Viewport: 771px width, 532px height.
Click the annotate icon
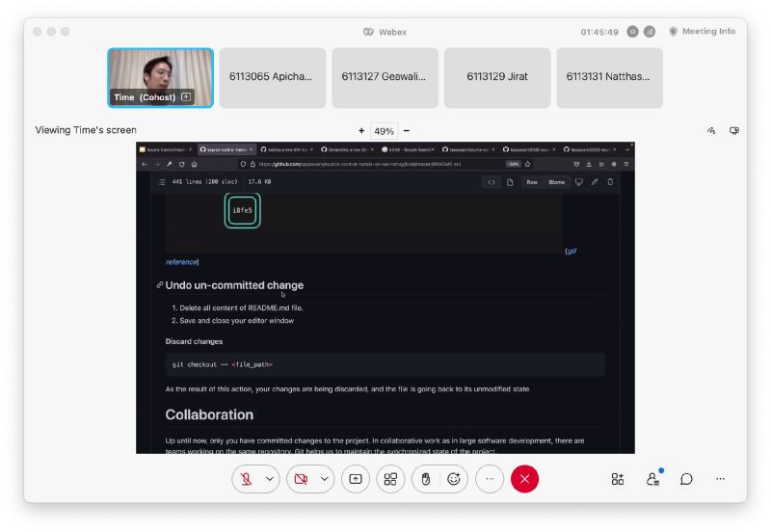point(711,131)
